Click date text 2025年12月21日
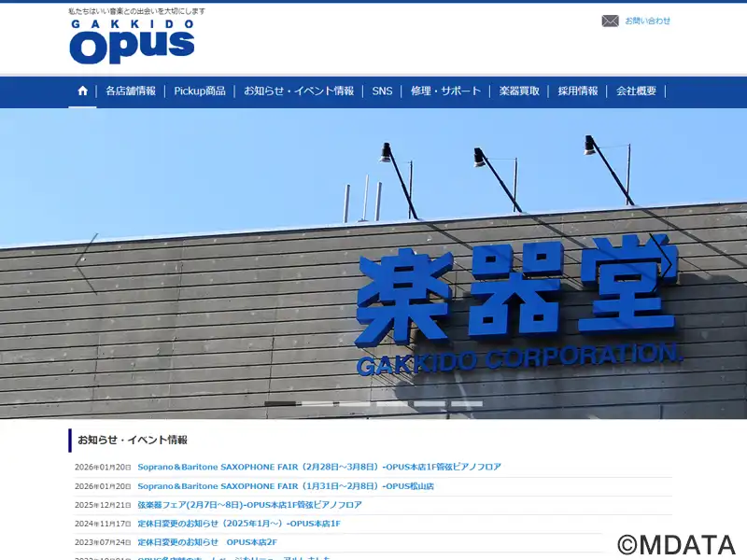The width and height of the screenshot is (747, 560). (103, 505)
